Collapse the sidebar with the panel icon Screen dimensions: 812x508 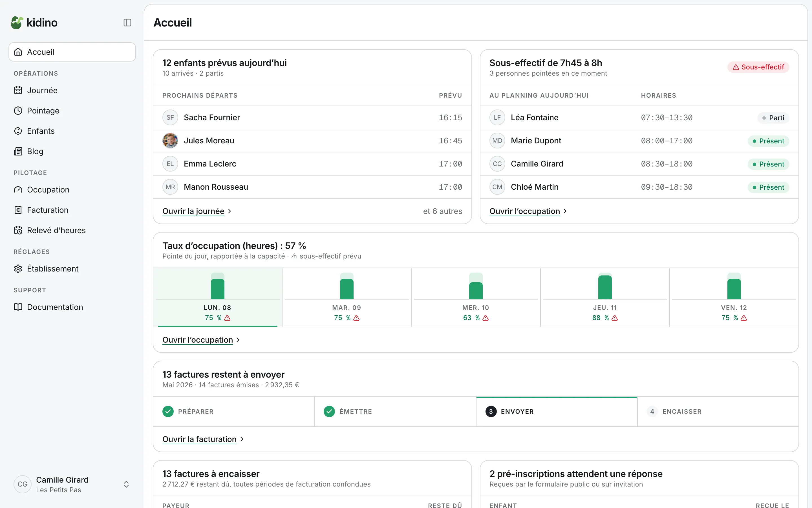127,23
